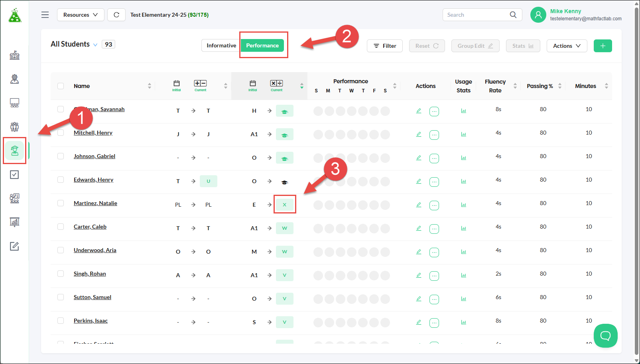The height and width of the screenshot is (364, 640).
Task: Open the Resources dropdown
Action: (x=81, y=15)
